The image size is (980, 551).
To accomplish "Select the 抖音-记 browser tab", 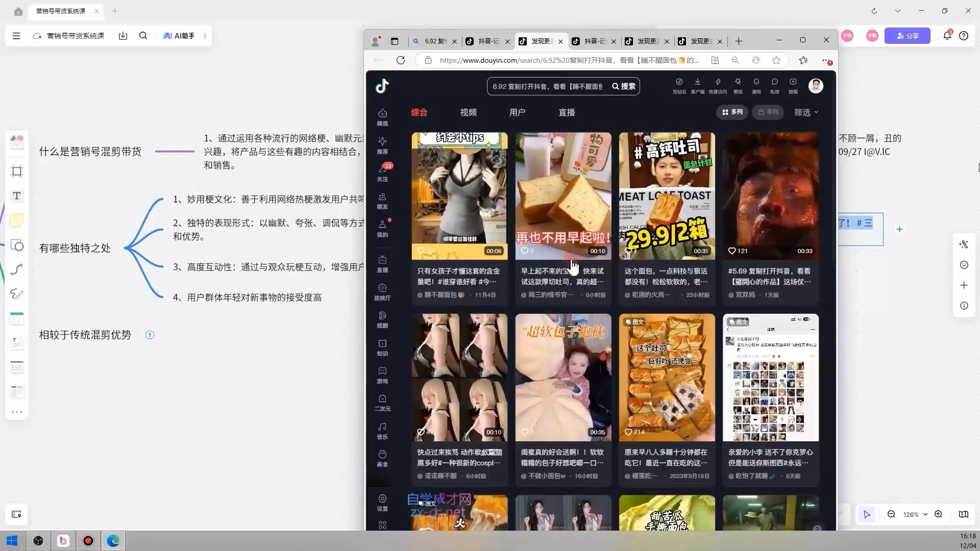I will coord(487,41).
